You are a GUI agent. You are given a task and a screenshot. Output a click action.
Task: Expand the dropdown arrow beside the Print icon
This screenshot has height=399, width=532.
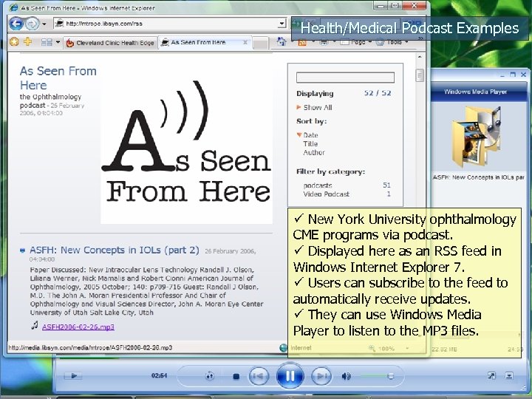coord(334,42)
